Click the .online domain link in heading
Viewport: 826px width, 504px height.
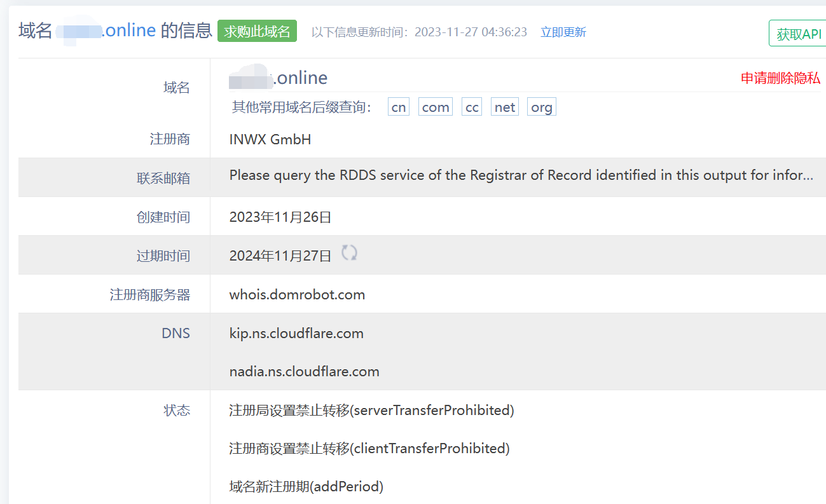(x=128, y=31)
